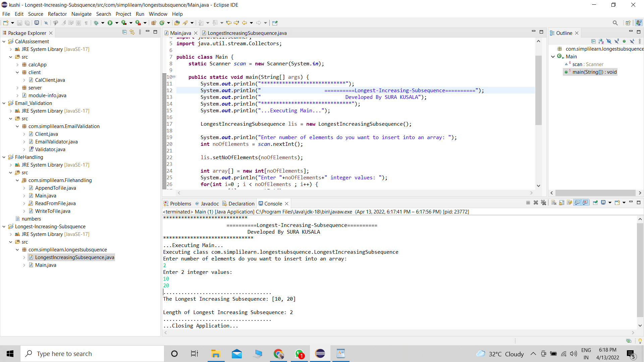The width and height of the screenshot is (644, 362).
Task: Collapse All in Package Explorer
Action: click(124, 32)
